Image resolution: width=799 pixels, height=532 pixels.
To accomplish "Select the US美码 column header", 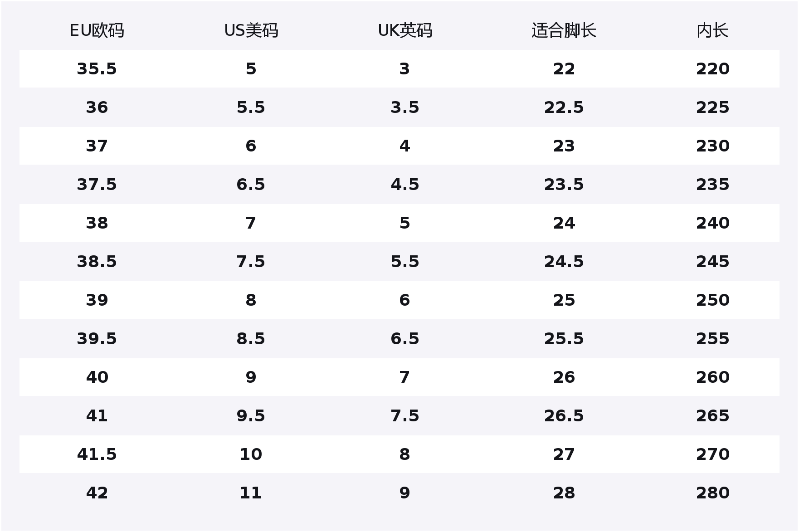I will click(x=251, y=31).
